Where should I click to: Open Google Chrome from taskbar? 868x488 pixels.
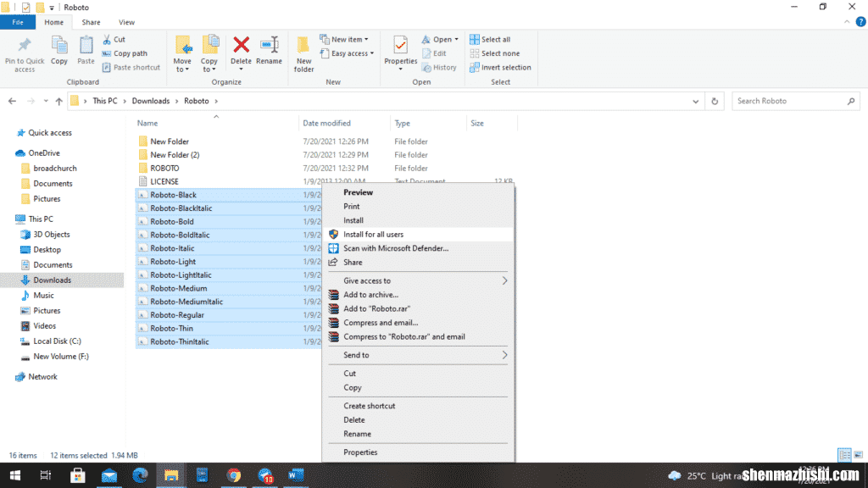click(234, 475)
